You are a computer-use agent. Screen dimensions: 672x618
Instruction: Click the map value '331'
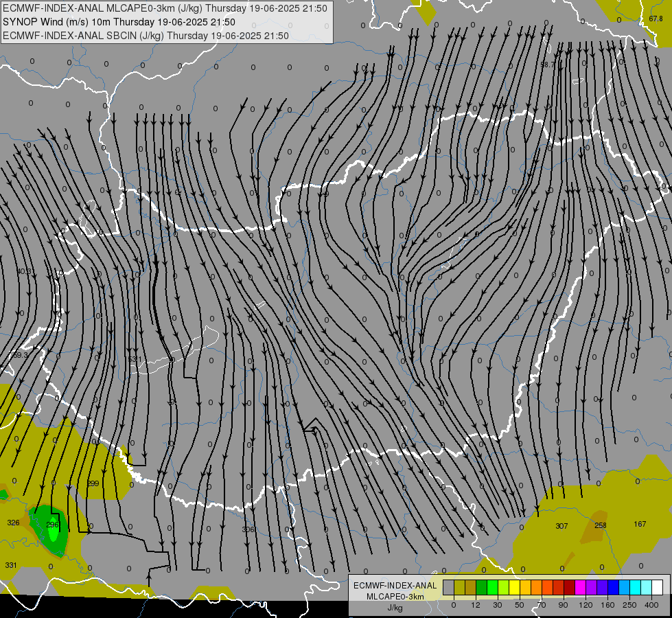(x=11, y=565)
